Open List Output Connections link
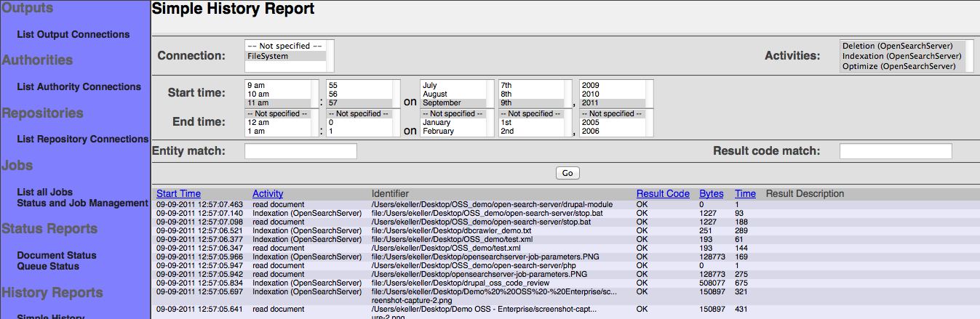This screenshot has height=319, width=980. pos(73,34)
